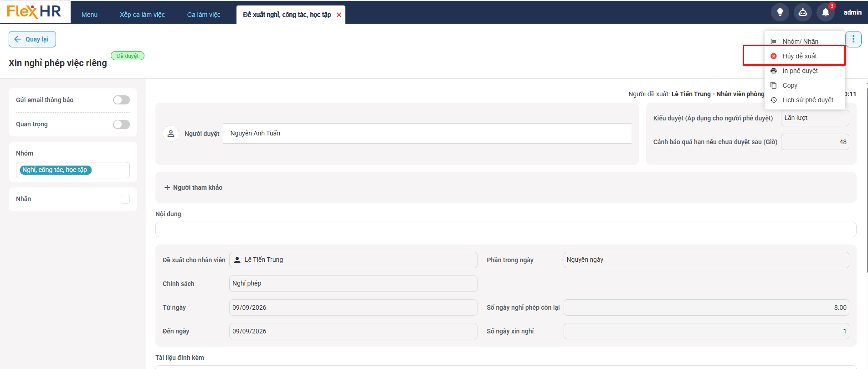Open the notifications bell
This screenshot has width=868, height=369.
[x=825, y=12]
